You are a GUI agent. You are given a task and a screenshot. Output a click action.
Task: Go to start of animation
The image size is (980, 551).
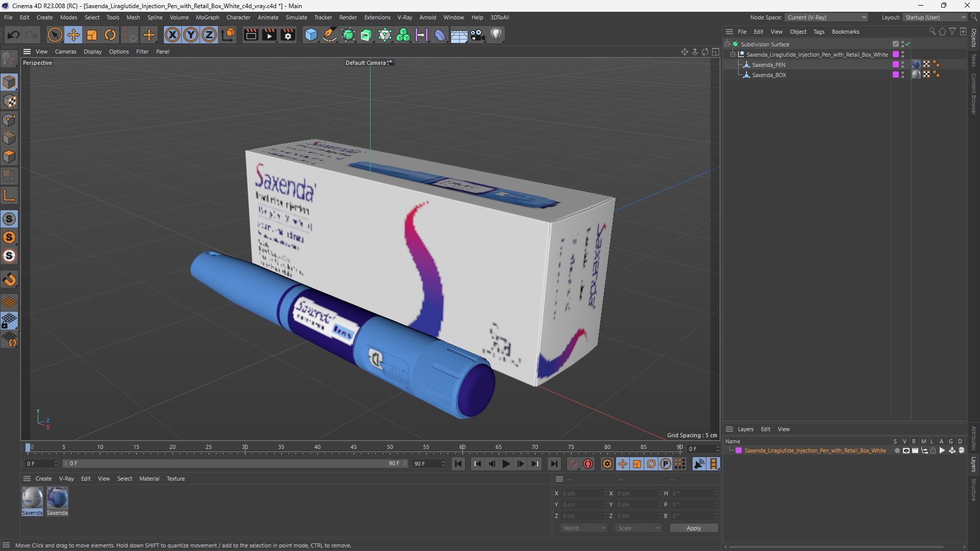click(458, 464)
